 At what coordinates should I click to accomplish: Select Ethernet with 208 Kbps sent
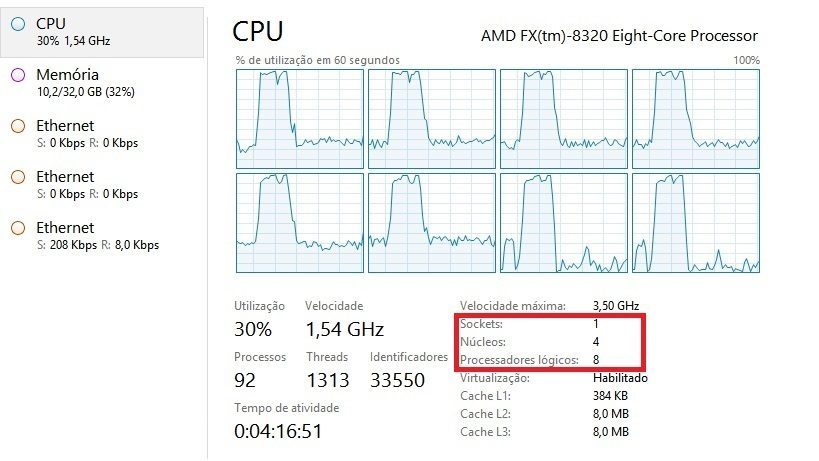click(102, 236)
